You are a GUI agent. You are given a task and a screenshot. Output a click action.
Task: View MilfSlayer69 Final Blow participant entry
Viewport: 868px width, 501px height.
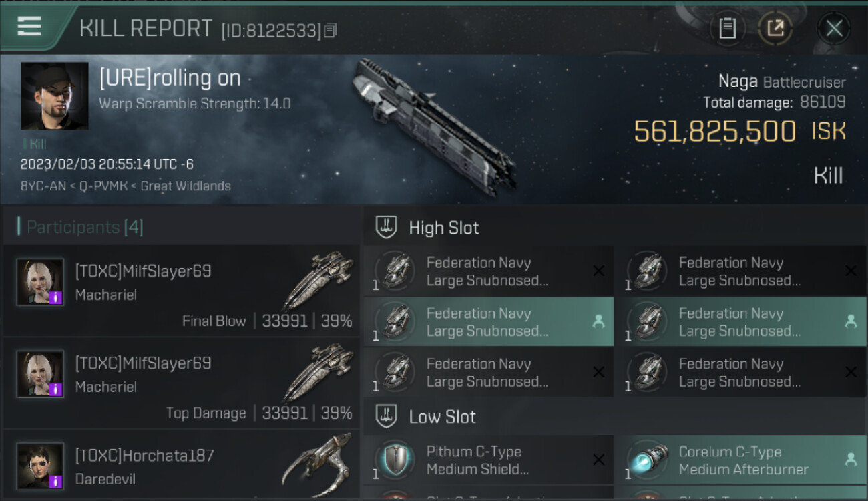click(x=180, y=291)
